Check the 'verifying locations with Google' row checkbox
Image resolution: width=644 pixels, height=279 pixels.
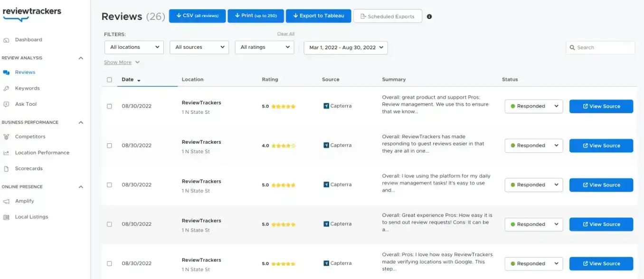tap(109, 264)
